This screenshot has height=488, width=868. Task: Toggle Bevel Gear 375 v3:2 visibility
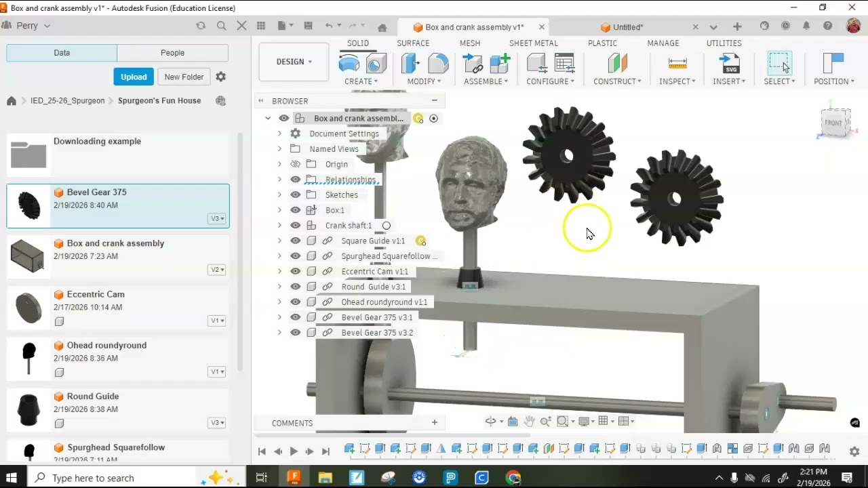(295, 332)
